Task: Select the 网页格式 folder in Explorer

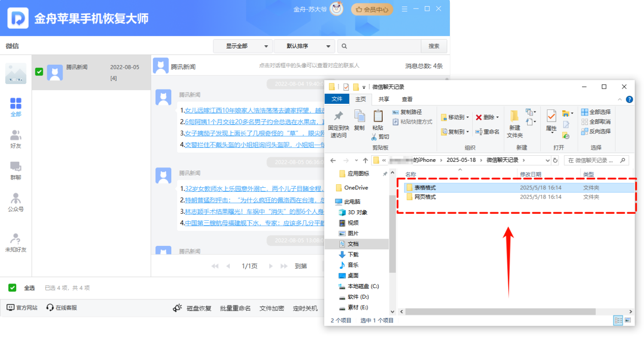Action: 520,197
